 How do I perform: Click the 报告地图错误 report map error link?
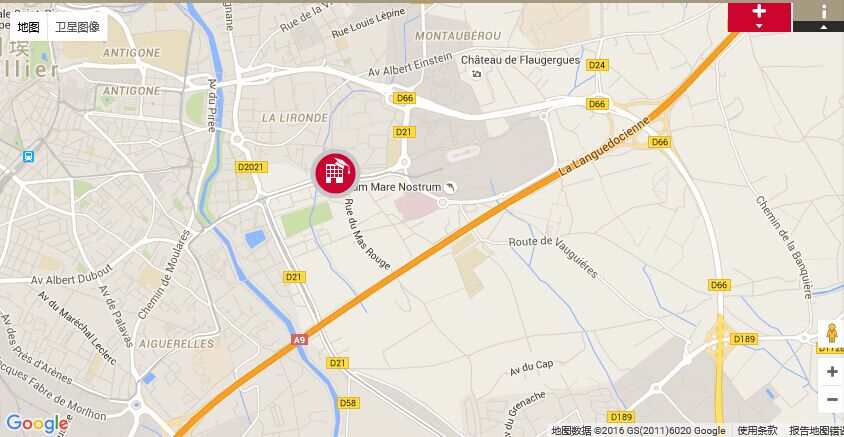pos(817,431)
